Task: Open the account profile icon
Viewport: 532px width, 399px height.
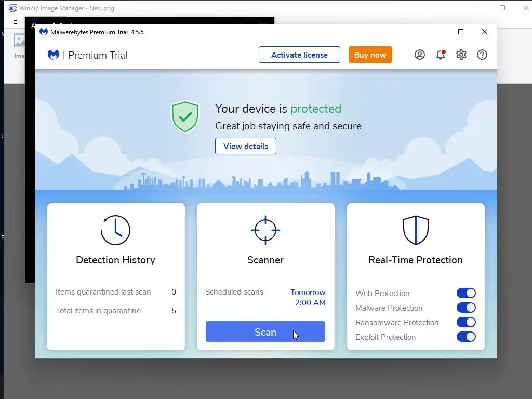Action: point(420,55)
